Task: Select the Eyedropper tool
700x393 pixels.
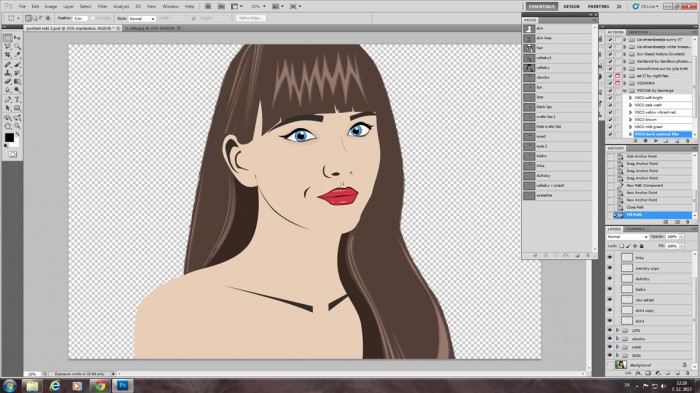Action: (17, 55)
